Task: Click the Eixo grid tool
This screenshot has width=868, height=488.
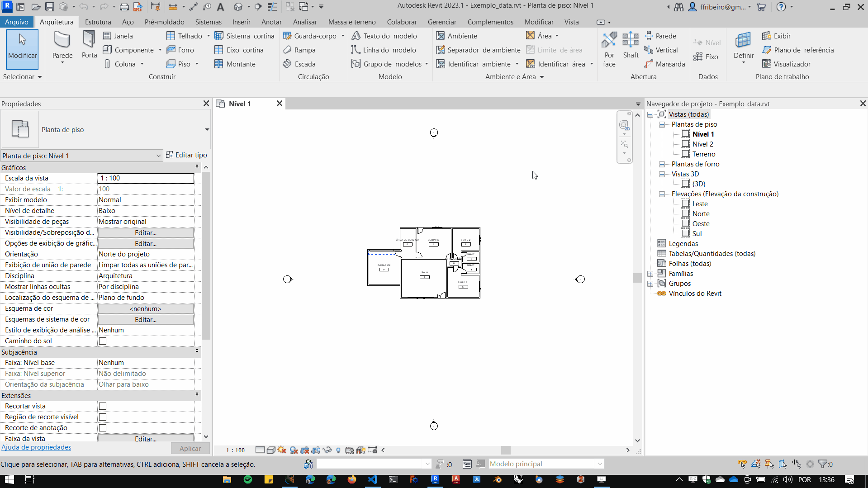Action: click(x=706, y=57)
